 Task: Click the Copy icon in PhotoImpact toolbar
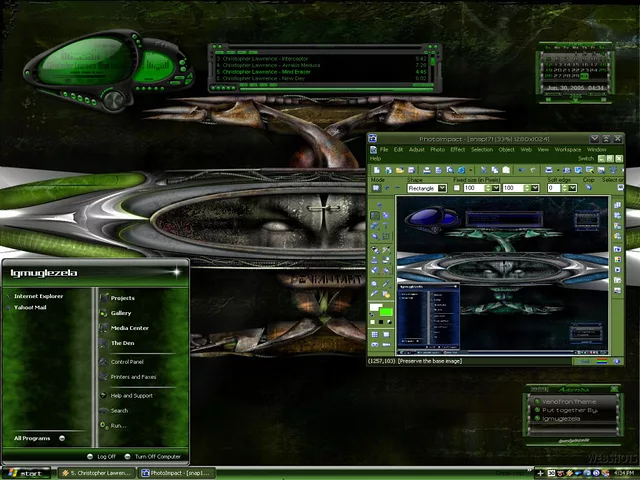pyautogui.click(x=495, y=170)
